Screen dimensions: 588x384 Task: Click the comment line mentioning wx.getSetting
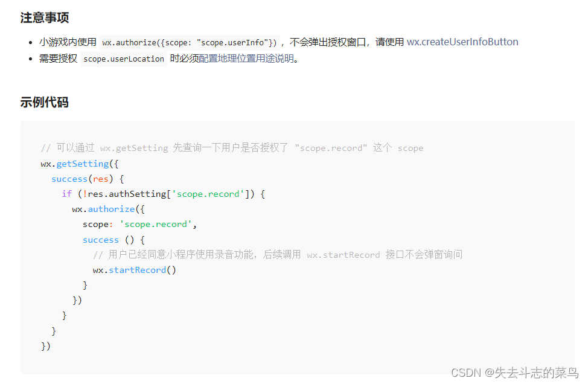232,148
